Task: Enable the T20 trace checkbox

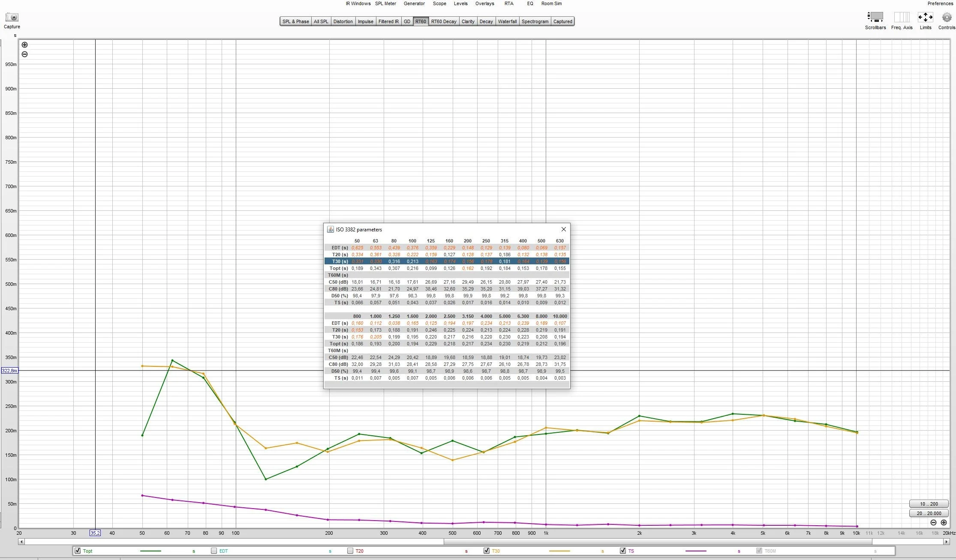Action: (350, 551)
